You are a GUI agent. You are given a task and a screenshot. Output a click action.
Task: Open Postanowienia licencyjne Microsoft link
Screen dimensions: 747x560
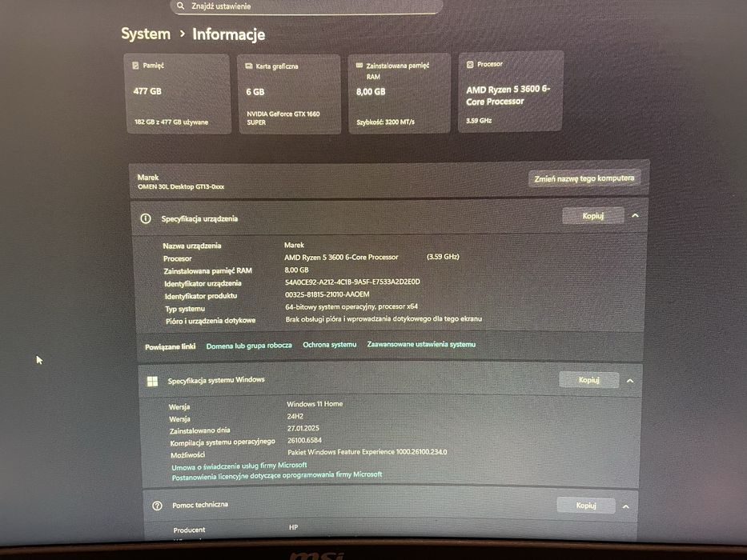click(x=277, y=476)
